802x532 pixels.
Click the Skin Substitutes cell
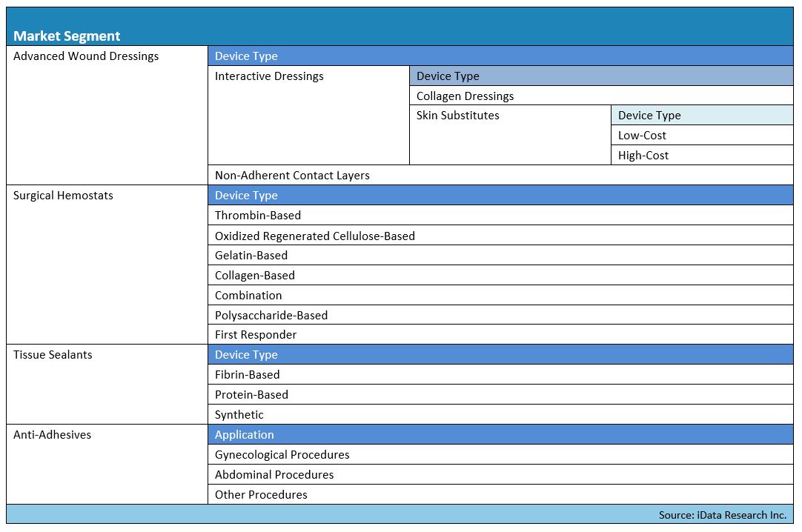pyautogui.click(x=511, y=136)
